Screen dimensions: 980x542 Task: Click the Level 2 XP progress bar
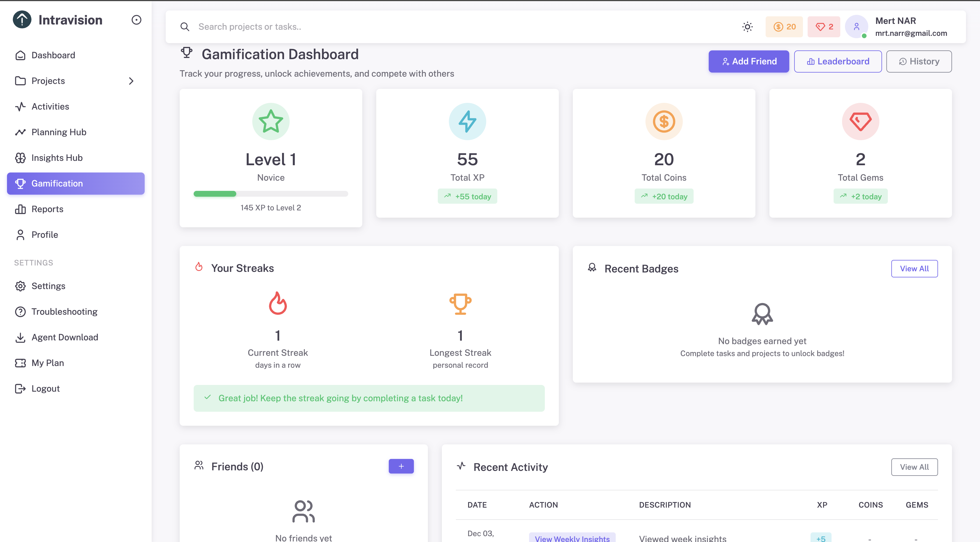[x=270, y=194]
